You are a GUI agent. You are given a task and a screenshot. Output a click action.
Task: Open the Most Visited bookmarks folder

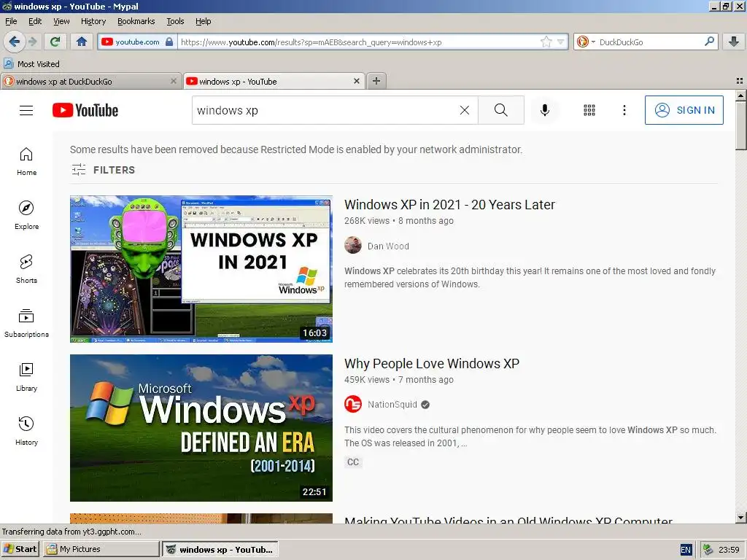32,64
